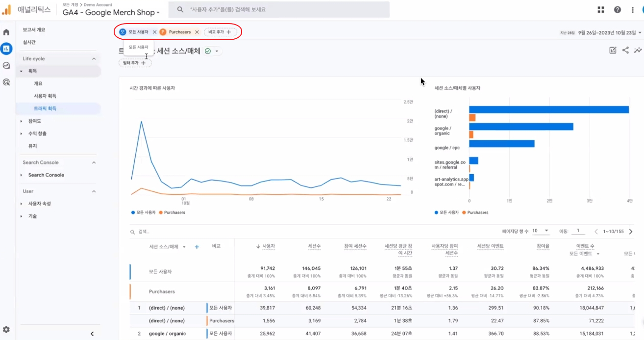Expand the 기술 menu item
This screenshot has width=644, height=340.
coord(21,216)
